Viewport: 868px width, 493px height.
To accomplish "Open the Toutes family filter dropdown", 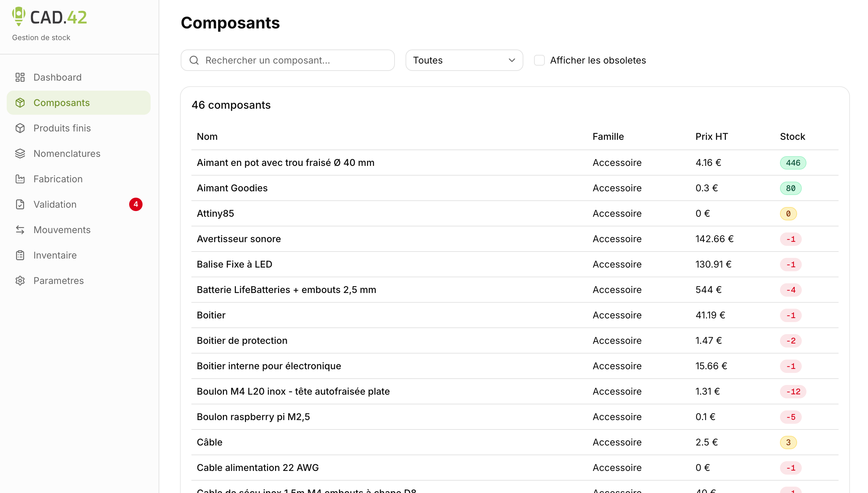I will pos(464,60).
